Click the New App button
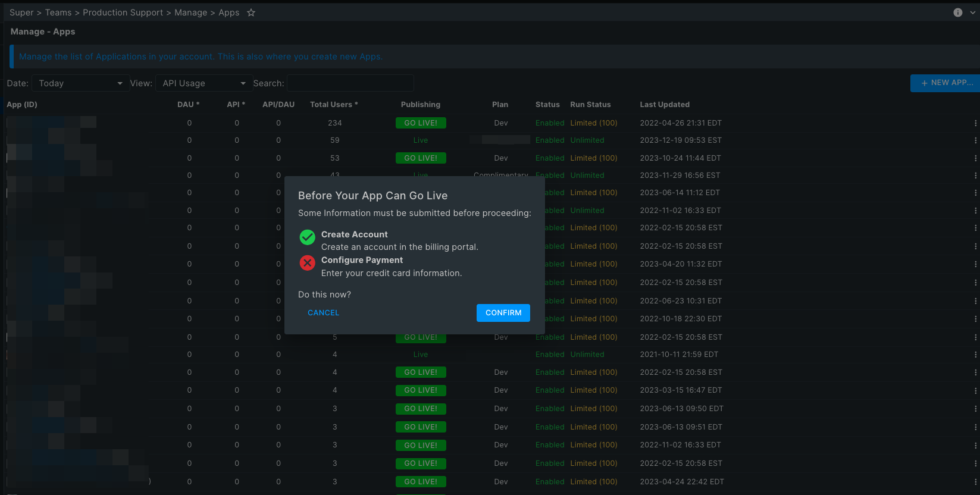Viewport: 980px width, 495px height. (946, 83)
